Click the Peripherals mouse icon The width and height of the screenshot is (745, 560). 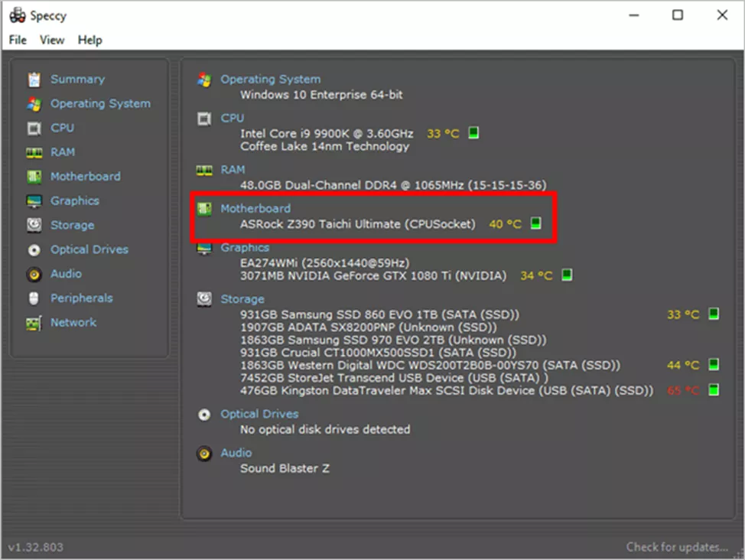tap(34, 298)
